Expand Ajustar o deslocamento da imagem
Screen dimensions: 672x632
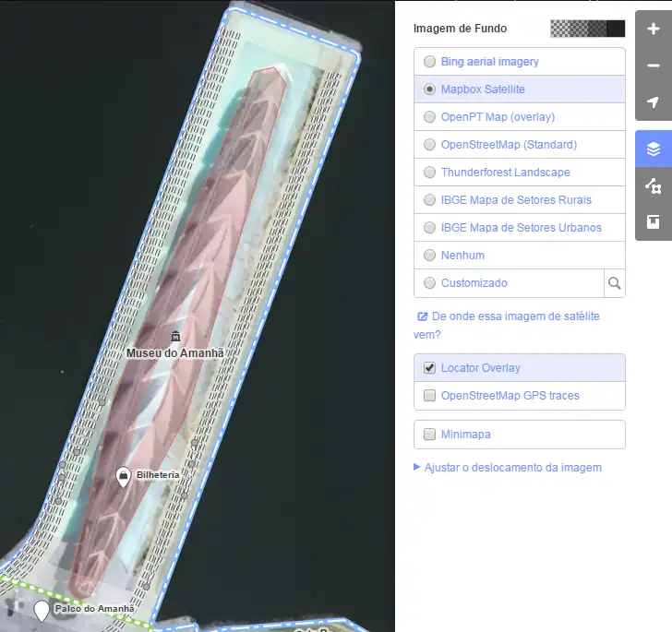tap(512, 468)
